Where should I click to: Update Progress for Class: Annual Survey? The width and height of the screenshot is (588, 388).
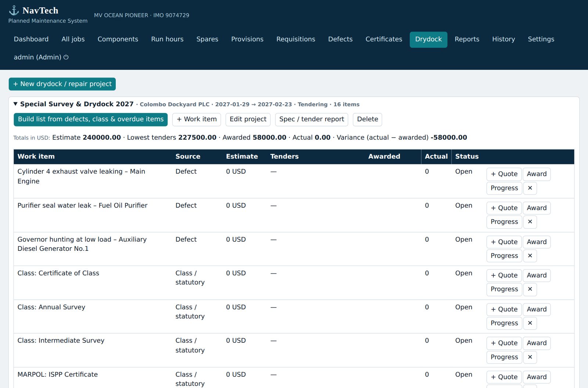504,323
